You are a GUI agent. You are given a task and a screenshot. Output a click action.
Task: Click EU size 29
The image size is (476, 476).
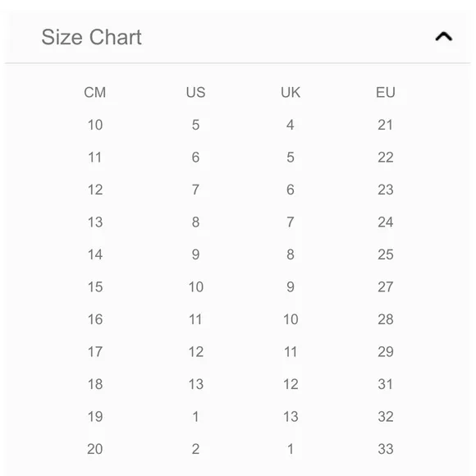[386, 352]
